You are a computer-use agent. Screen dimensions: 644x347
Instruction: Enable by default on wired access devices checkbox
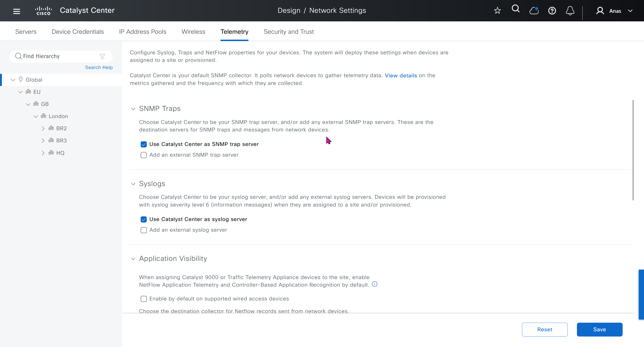[x=144, y=299]
